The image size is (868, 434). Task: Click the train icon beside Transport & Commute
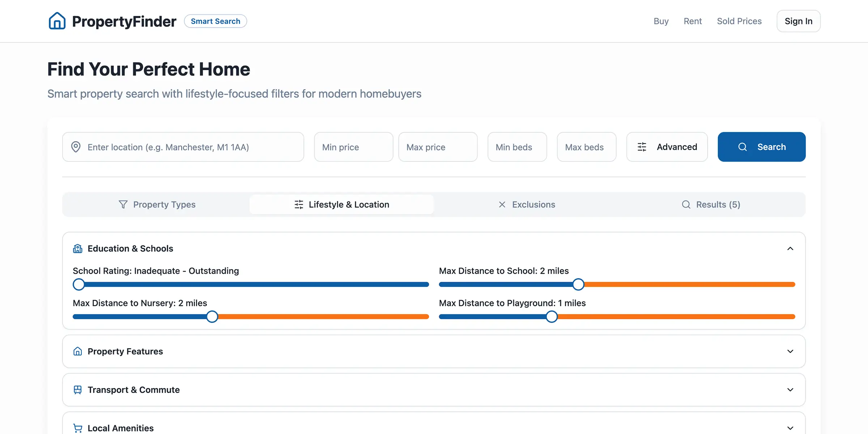pyautogui.click(x=77, y=390)
